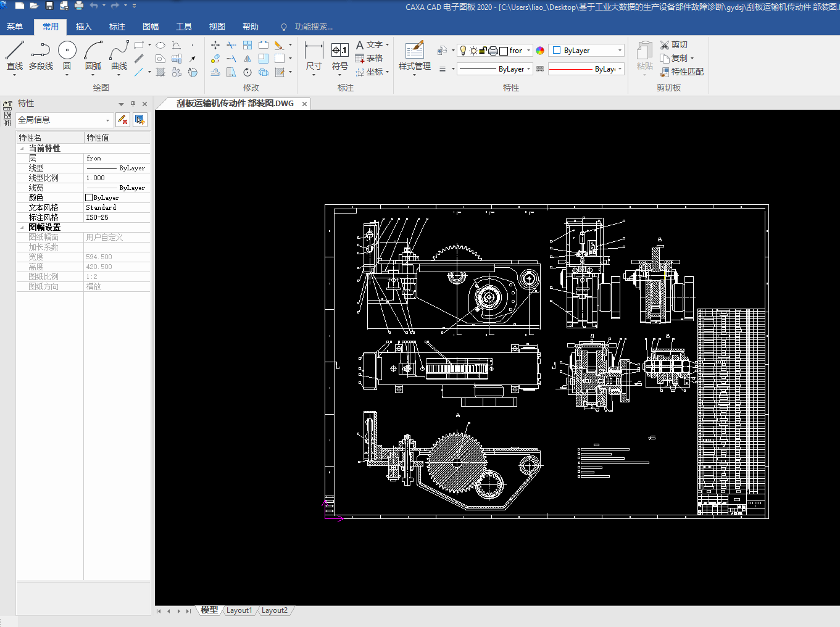Viewport: 840px width, 627px height.
Task: Select the 直线 (line) drawing tool
Action: [x=14, y=51]
